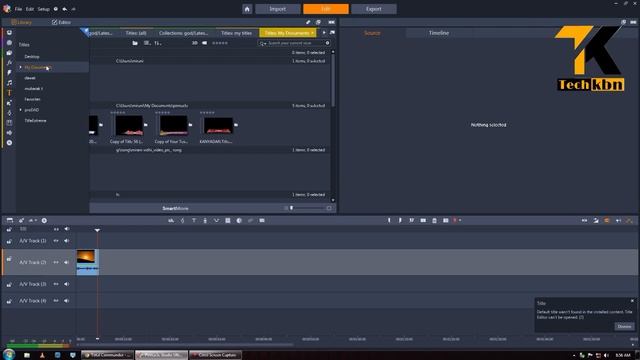The height and width of the screenshot is (360, 640).
Task: Click the rightmost timeline toolbar icon
Action: click(x=629, y=220)
